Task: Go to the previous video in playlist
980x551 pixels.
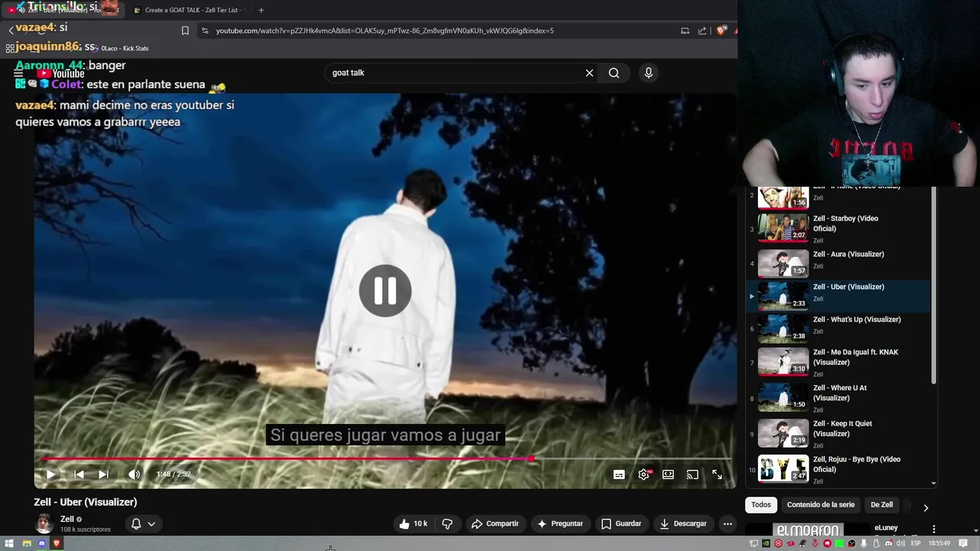Action: (79, 474)
